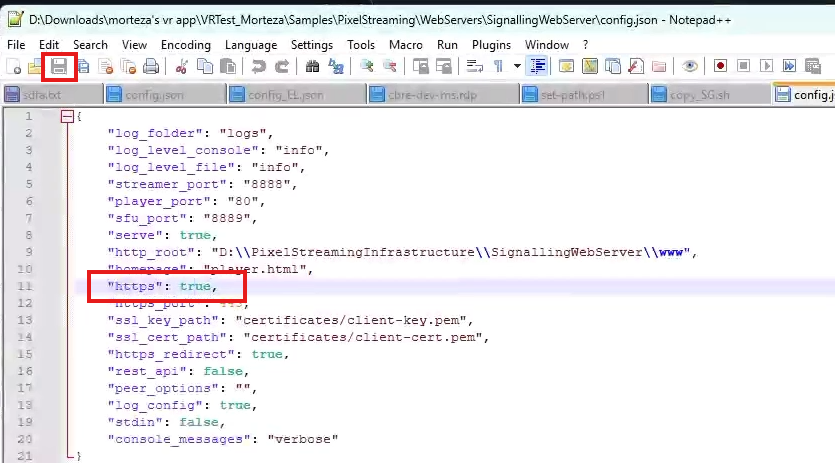Start macro recording with the red dot
Screen dimensions: 835x463
click(720, 67)
